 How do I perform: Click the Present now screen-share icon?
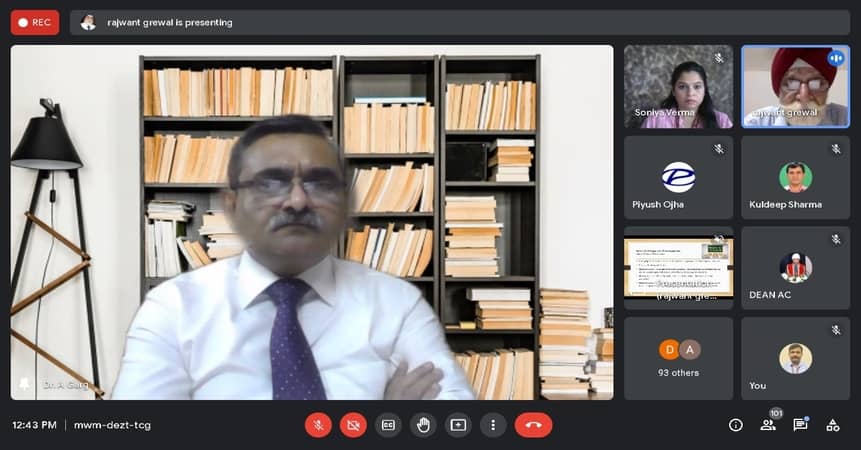(458, 425)
